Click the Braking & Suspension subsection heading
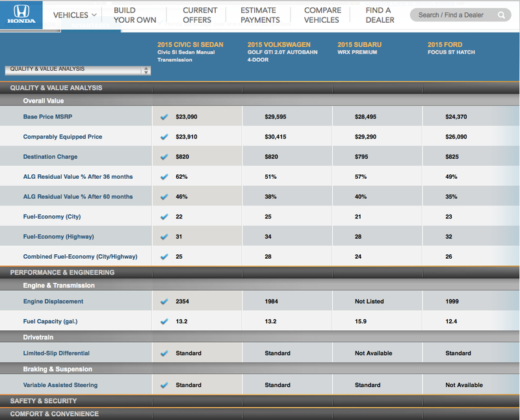 coord(57,369)
